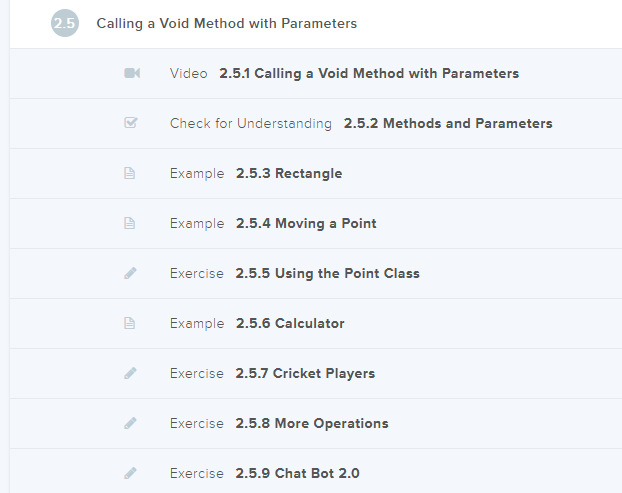Click the pencil icon beside More Operations
Image resolution: width=622 pixels, height=493 pixels.
pyautogui.click(x=130, y=423)
